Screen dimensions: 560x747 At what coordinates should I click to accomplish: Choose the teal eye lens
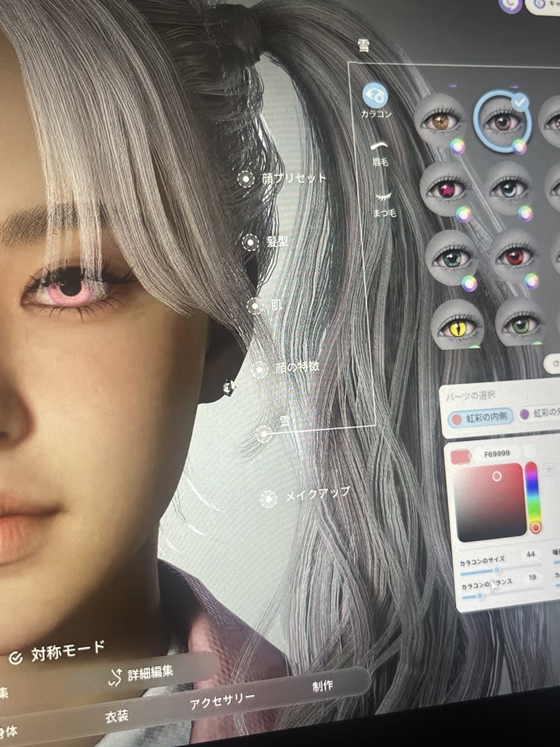(x=451, y=258)
